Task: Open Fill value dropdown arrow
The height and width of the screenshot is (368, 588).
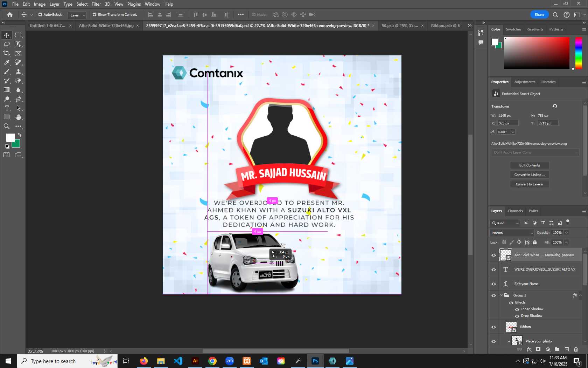Action: coord(566,243)
